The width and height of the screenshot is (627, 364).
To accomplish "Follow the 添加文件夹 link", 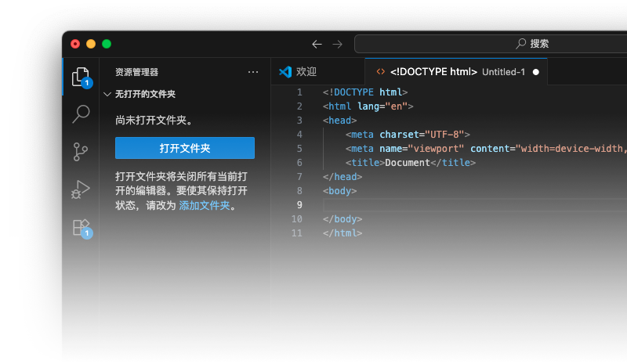I will 205,205.
